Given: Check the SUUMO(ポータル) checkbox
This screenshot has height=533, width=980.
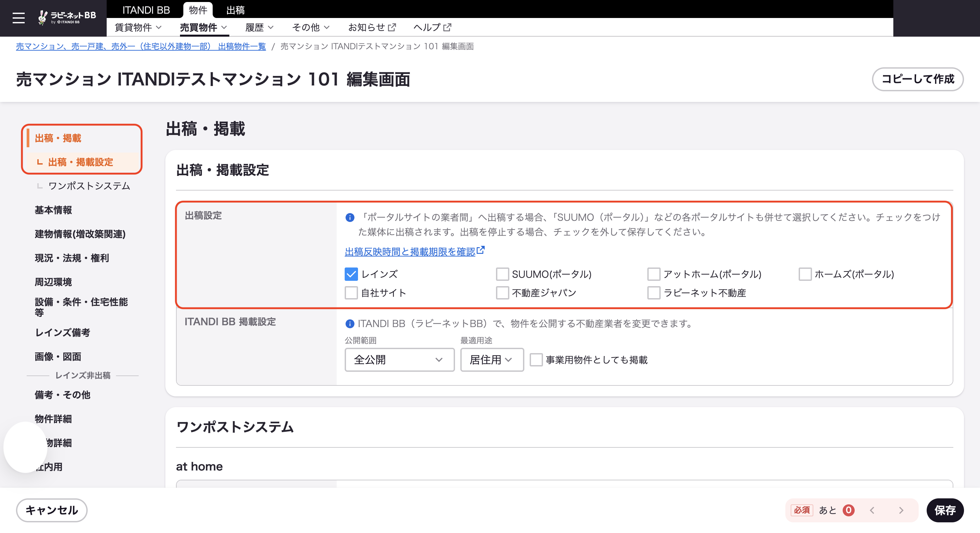Looking at the screenshot, I should coord(502,274).
